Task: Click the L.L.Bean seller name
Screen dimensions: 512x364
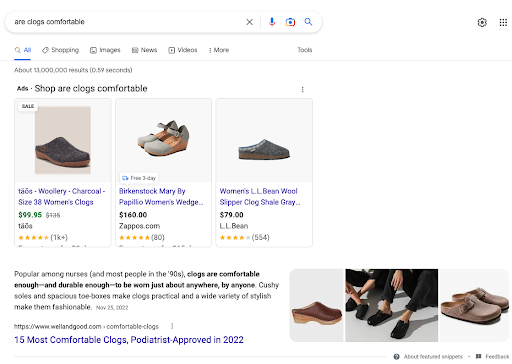Action: [x=234, y=226]
